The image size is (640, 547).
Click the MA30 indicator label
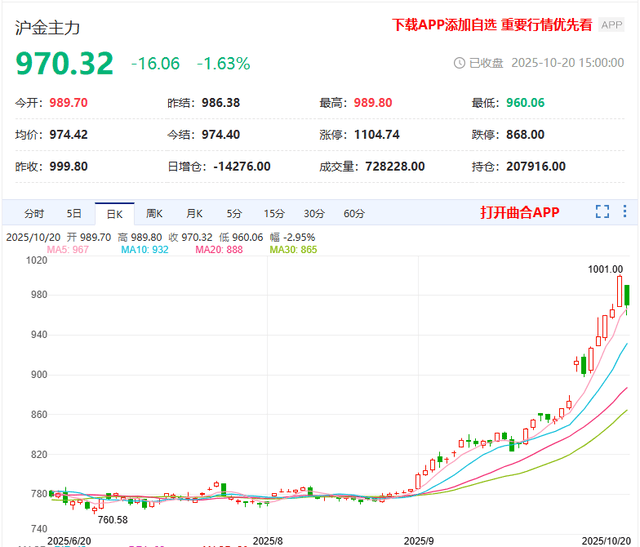pos(293,249)
